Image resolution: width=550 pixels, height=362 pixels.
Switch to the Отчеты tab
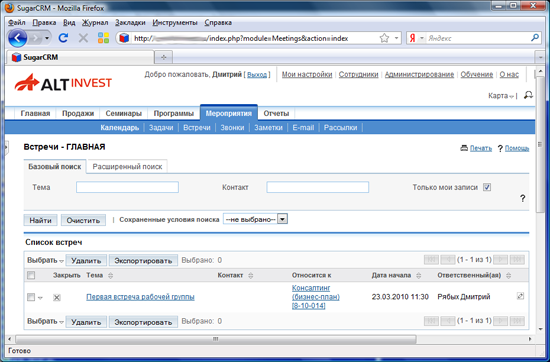(276, 113)
